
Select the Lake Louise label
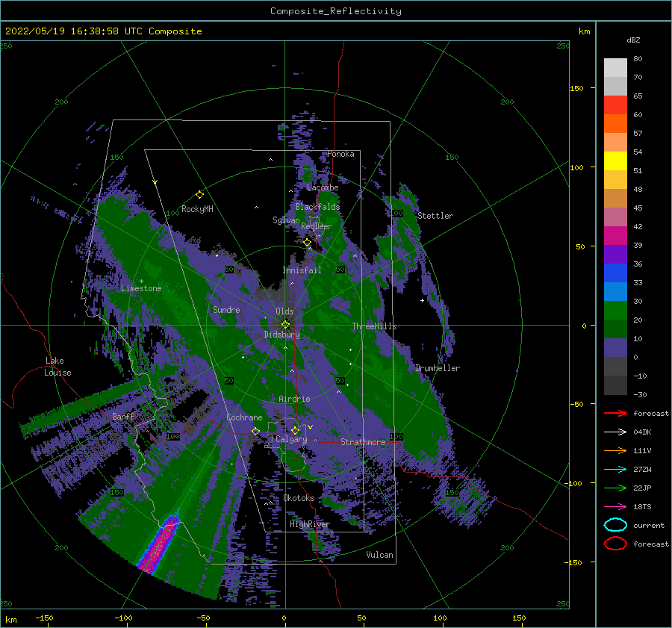pos(57,367)
